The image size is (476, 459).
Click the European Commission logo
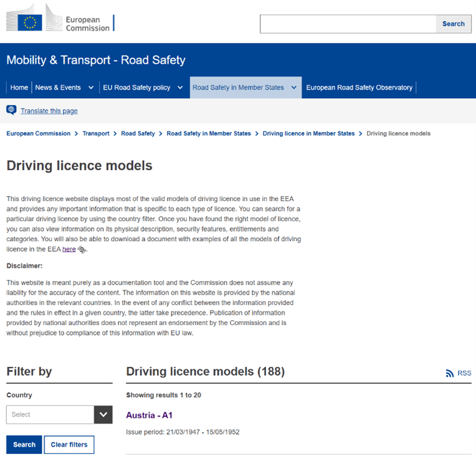click(x=60, y=17)
